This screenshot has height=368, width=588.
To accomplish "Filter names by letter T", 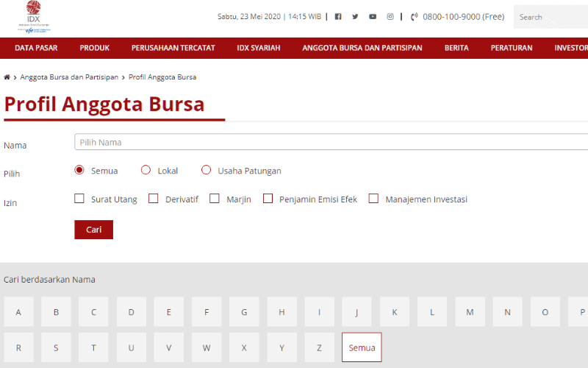I will pyautogui.click(x=94, y=347).
